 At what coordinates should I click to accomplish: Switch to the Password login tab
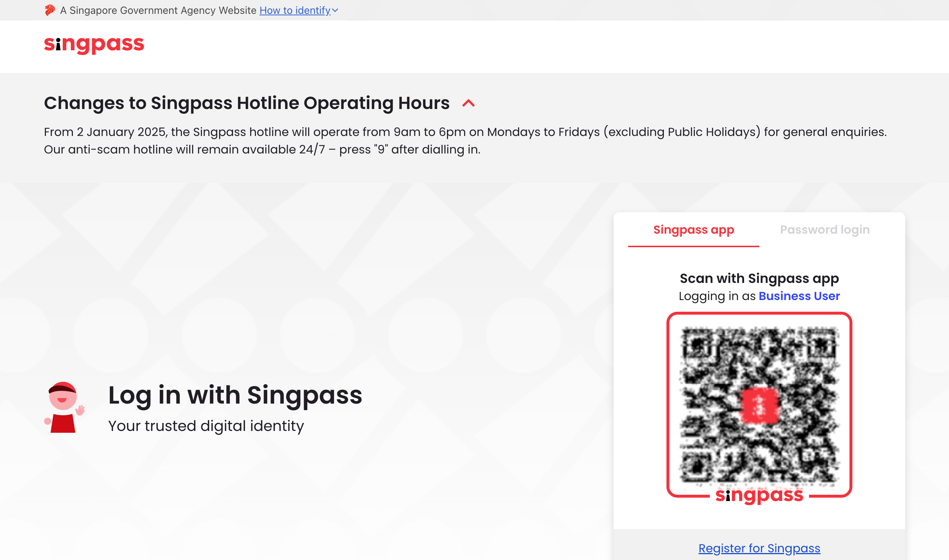point(825,230)
